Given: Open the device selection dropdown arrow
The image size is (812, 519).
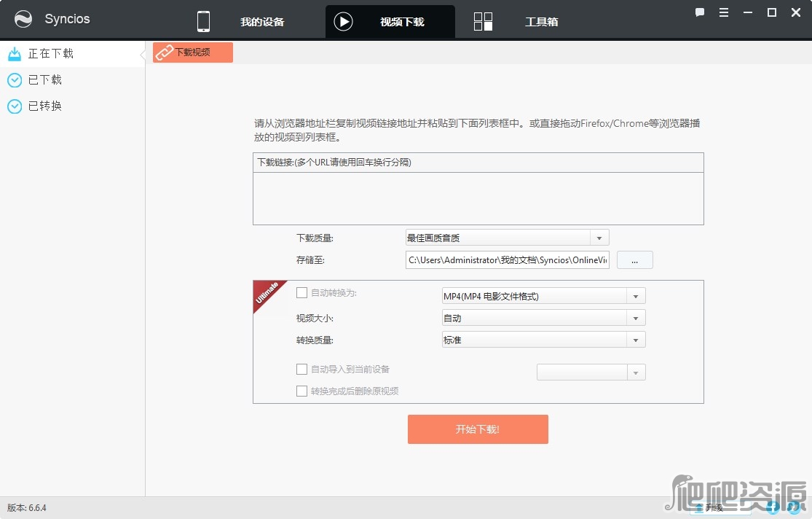Looking at the screenshot, I should tap(636, 372).
